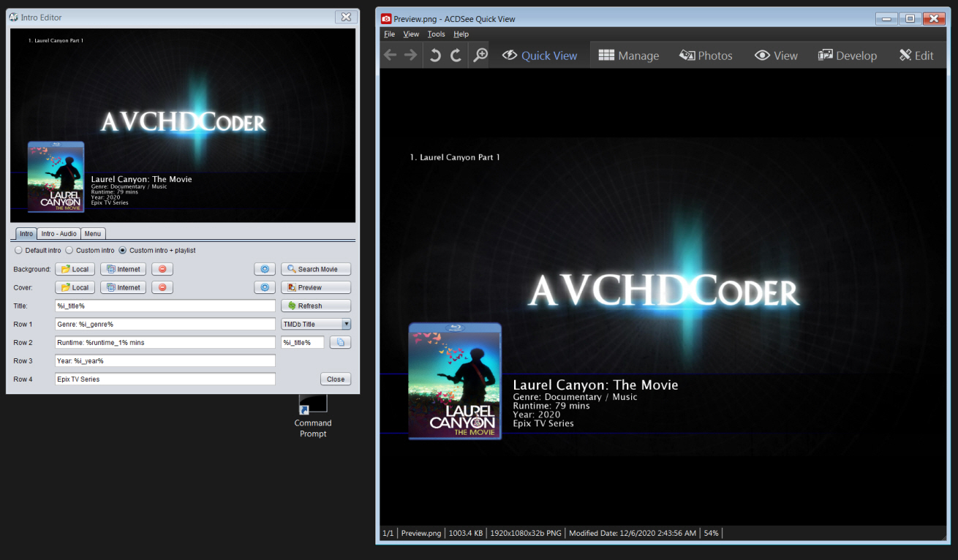Viewport: 958px width, 560px height.
Task: Click the 54% zoom level in status bar
Action: pyautogui.click(x=711, y=533)
